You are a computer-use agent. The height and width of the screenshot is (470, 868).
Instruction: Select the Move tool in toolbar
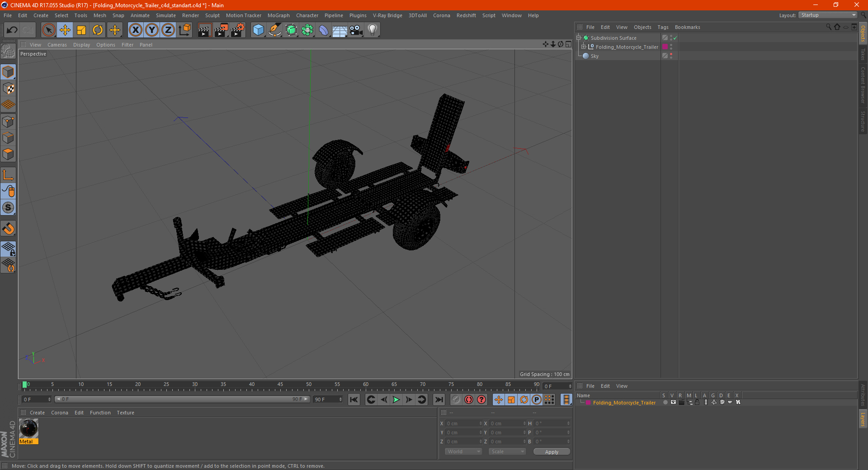(65, 30)
